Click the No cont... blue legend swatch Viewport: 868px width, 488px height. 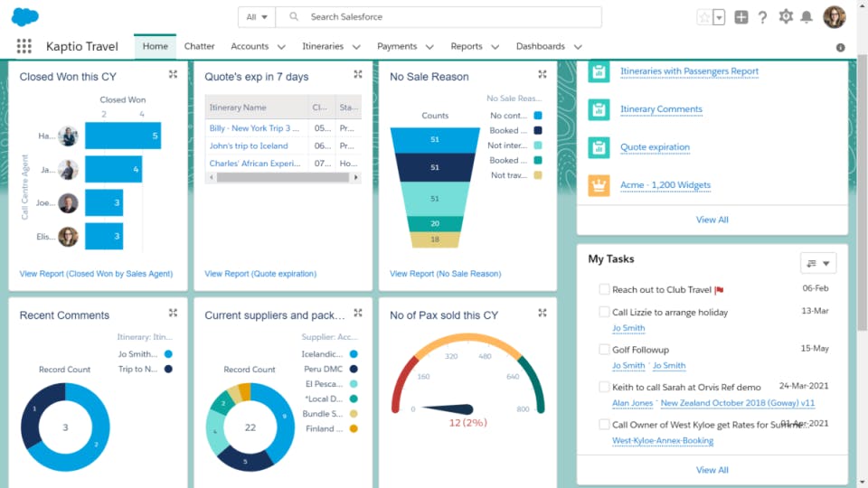pos(537,116)
